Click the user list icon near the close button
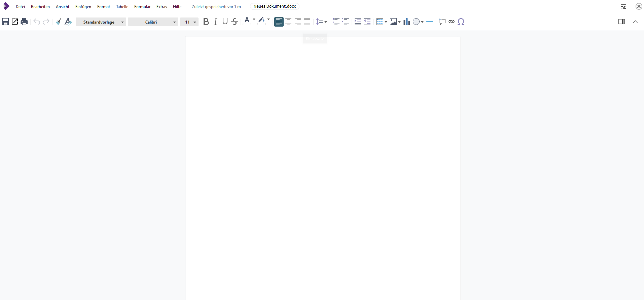This screenshot has width=644, height=300. click(623, 7)
